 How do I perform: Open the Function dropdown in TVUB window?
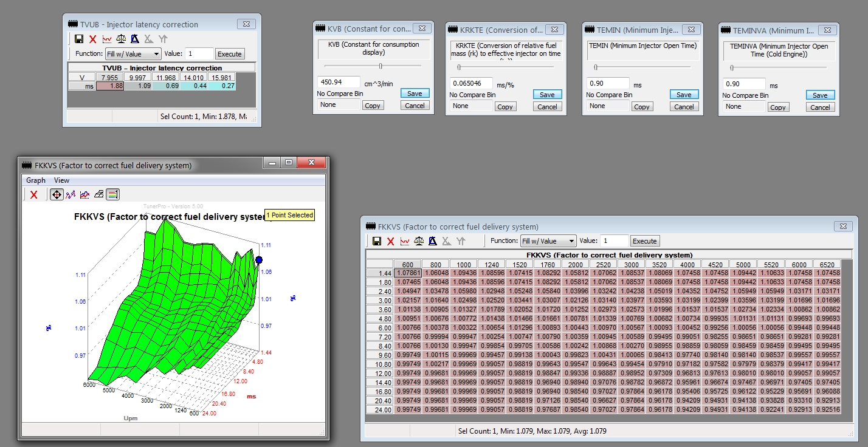click(133, 54)
